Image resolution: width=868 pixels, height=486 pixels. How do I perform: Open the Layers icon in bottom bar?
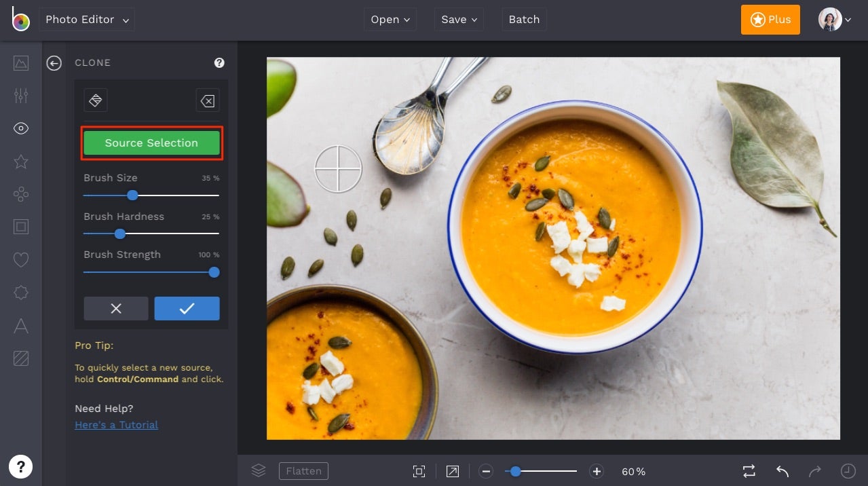click(258, 470)
